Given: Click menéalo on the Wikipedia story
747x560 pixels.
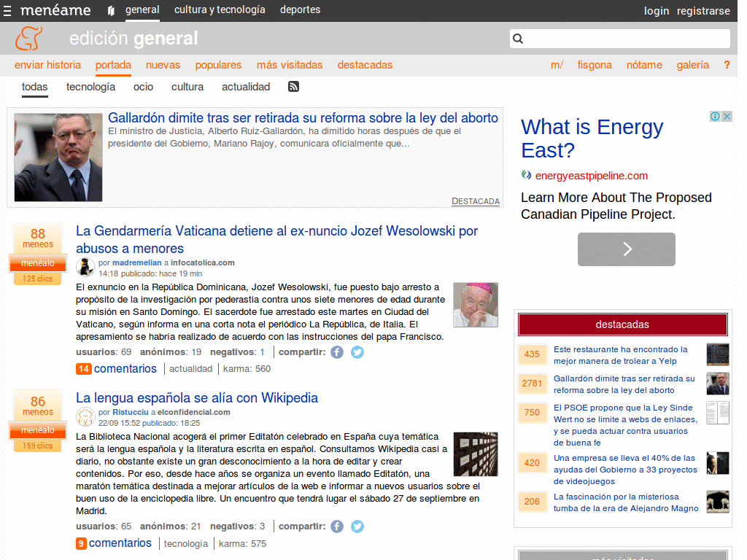Looking at the screenshot, I should pyautogui.click(x=38, y=430).
